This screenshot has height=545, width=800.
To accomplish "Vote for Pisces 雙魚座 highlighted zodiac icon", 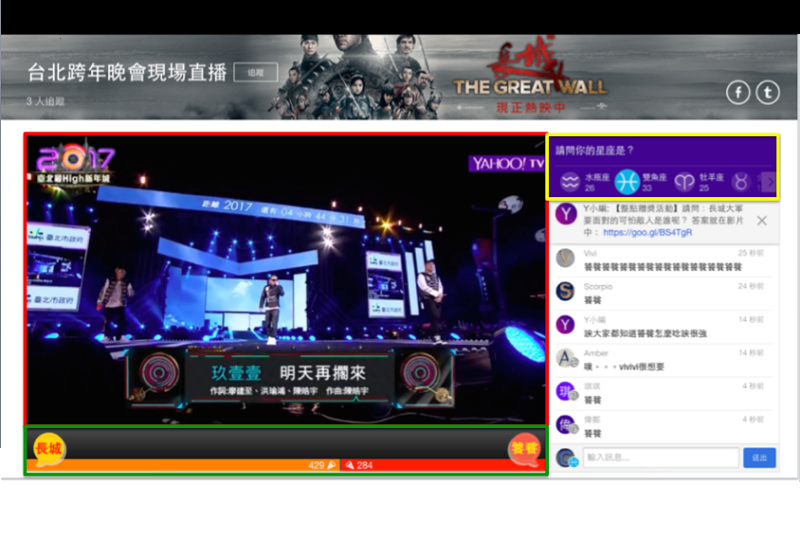I will point(627,182).
